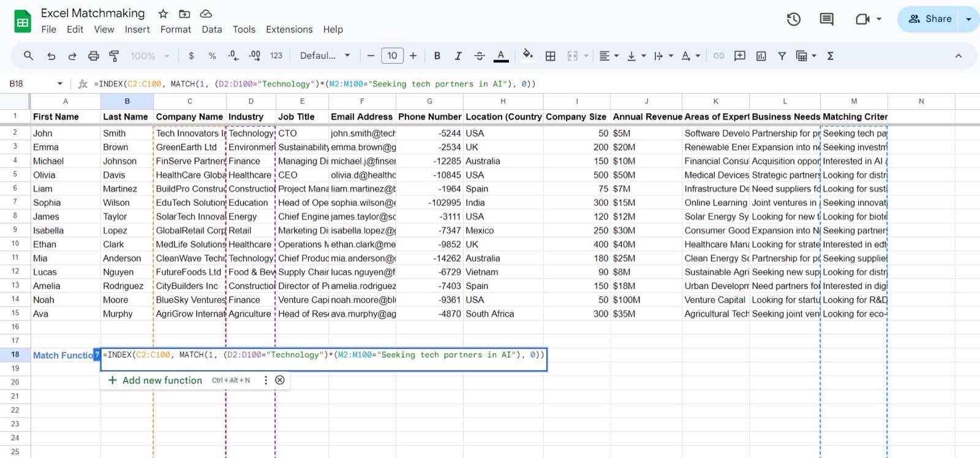Click the Name box showing B18
Screen dimensions: 980x458
point(35,84)
